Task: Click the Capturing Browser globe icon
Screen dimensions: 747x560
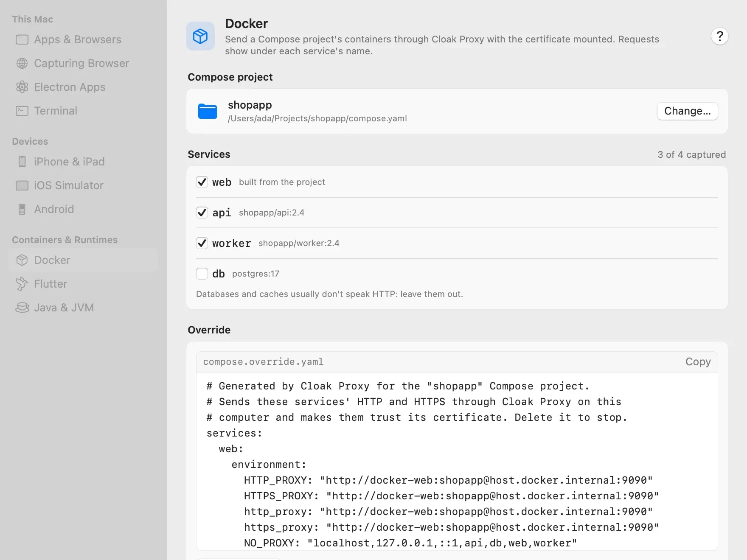Action: click(22, 63)
